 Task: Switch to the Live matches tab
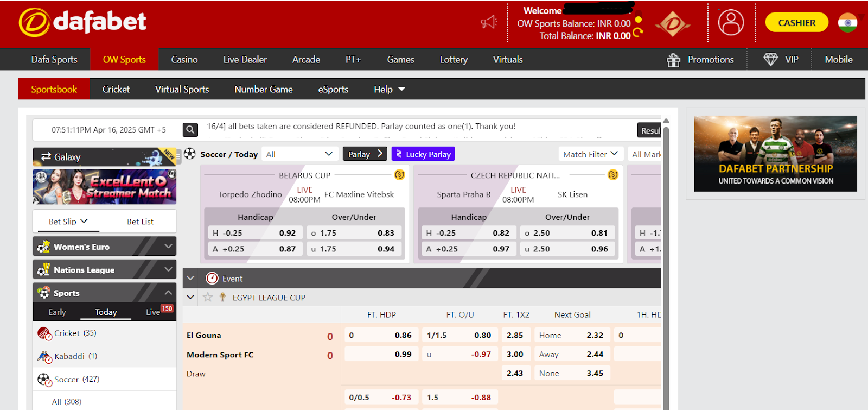pyautogui.click(x=154, y=312)
